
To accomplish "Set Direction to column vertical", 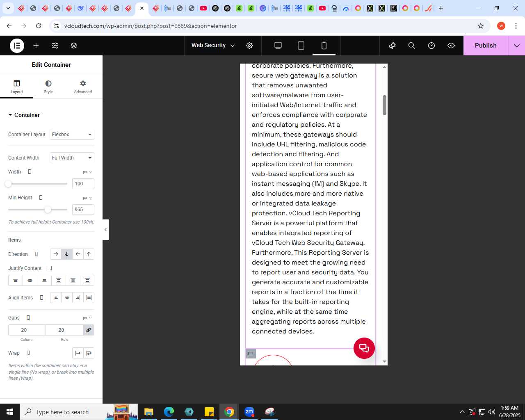I will click(x=67, y=254).
